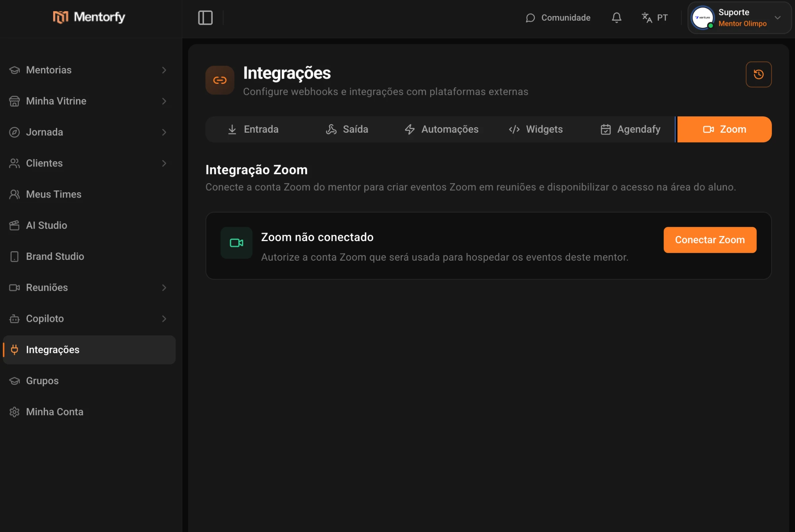Image resolution: width=795 pixels, height=532 pixels.
Task: Click the Integrações plug icon
Action: click(14, 350)
